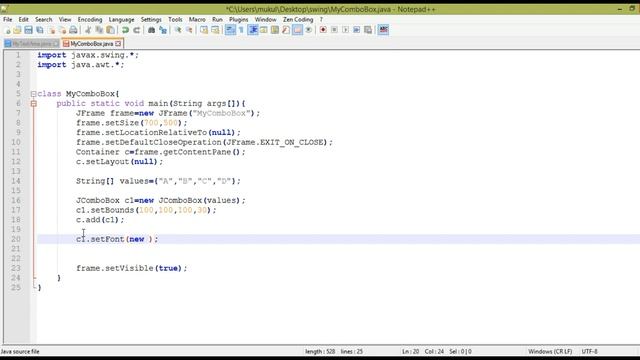This screenshot has height=360, width=640.
Task: Open the Window menu
Action: click(x=265, y=19)
